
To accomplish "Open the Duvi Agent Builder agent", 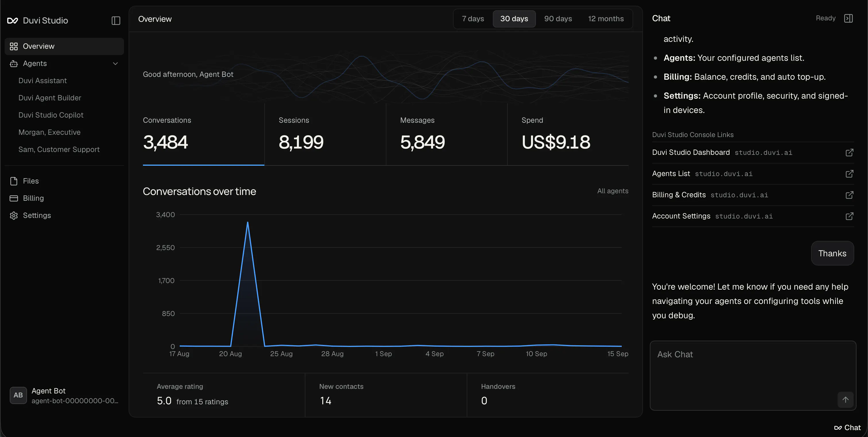I will pos(50,98).
